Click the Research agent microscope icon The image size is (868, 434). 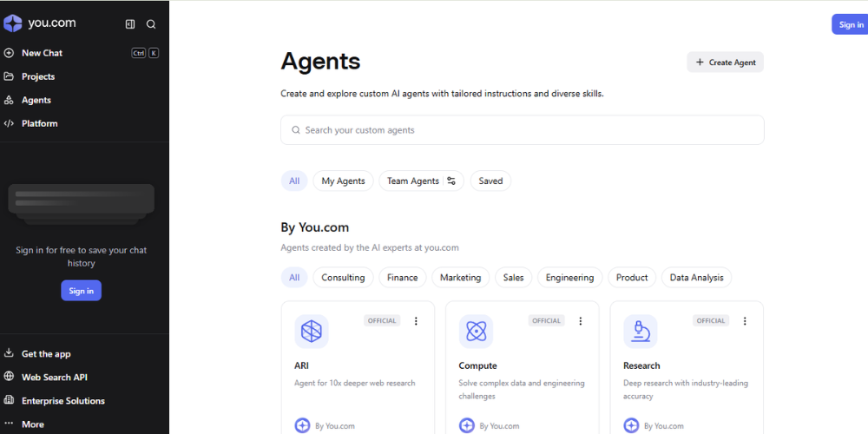click(x=641, y=332)
